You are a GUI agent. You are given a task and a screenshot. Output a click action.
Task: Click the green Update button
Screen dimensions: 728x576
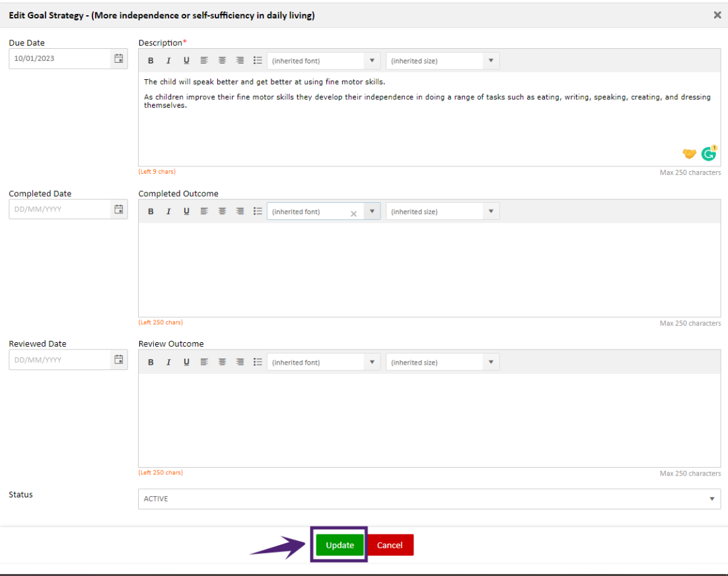tap(340, 545)
